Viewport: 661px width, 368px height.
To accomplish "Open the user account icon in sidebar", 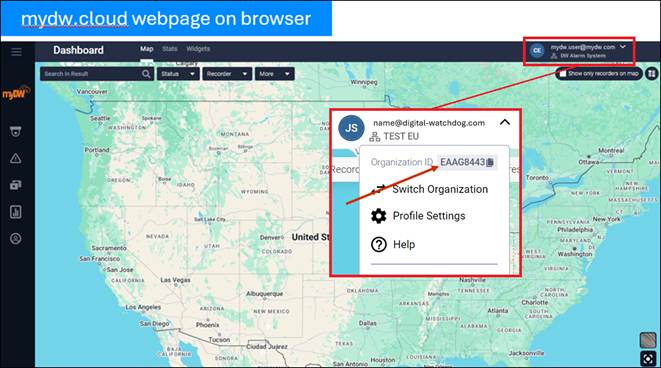I will [x=16, y=239].
